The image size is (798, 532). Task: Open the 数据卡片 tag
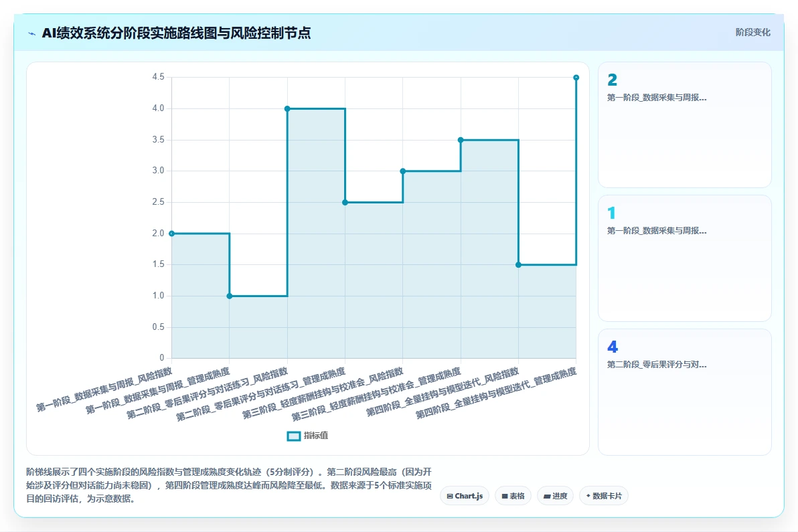(604, 496)
